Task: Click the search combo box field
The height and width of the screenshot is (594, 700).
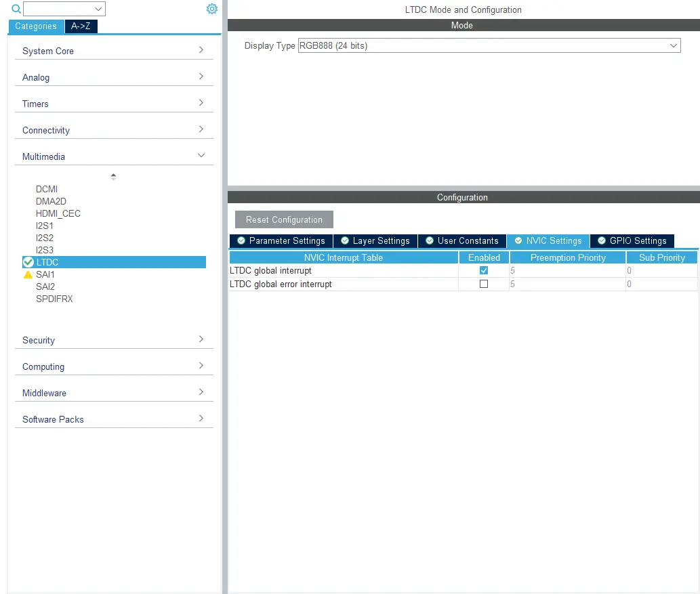Action: (x=59, y=9)
